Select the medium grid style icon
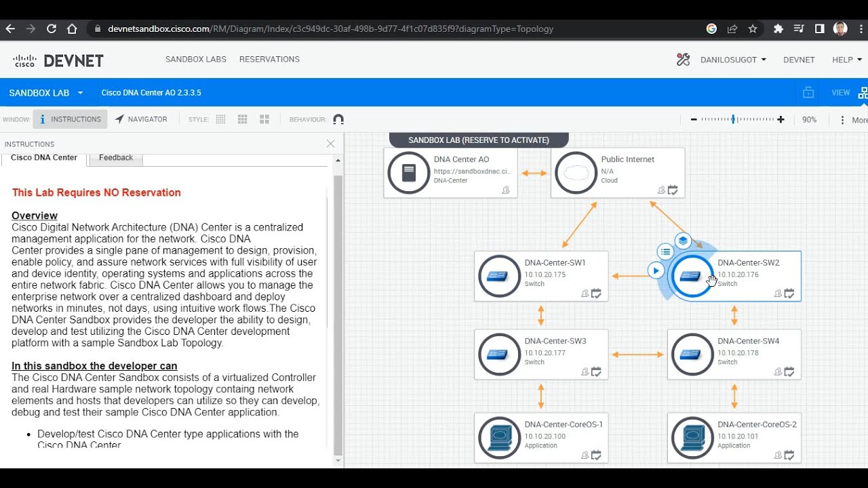The height and width of the screenshot is (488, 868). pos(242,119)
